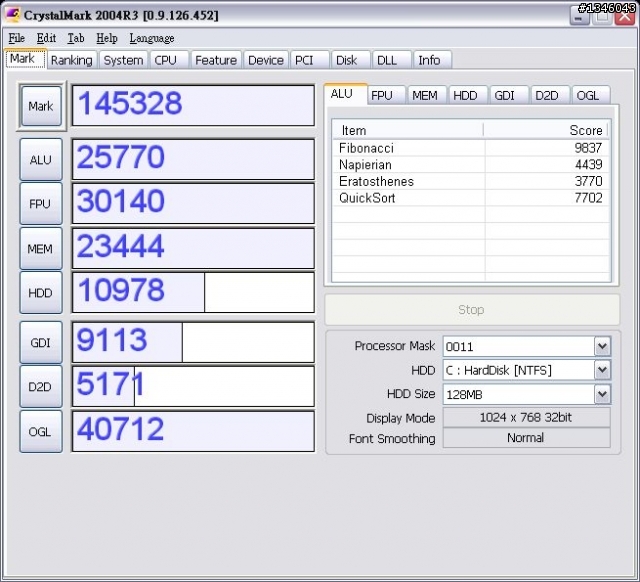Close the CrystalMark window
The height and width of the screenshot is (582, 640).
click(625, 16)
